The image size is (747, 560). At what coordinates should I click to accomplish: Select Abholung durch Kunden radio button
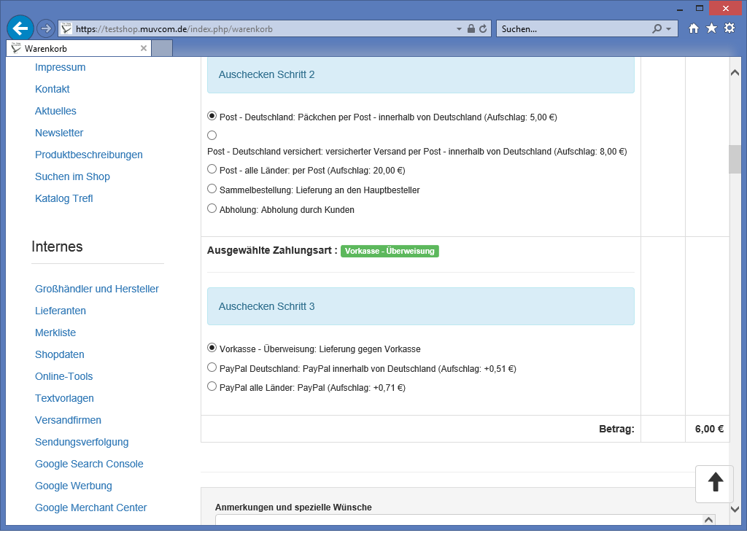pos(212,209)
